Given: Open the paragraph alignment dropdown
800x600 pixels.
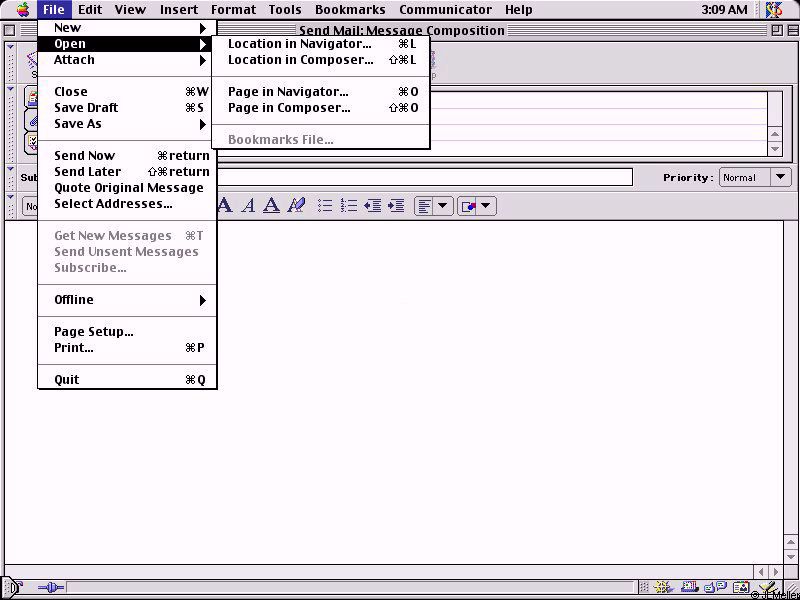Looking at the screenshot, I should tap(433, 206).
